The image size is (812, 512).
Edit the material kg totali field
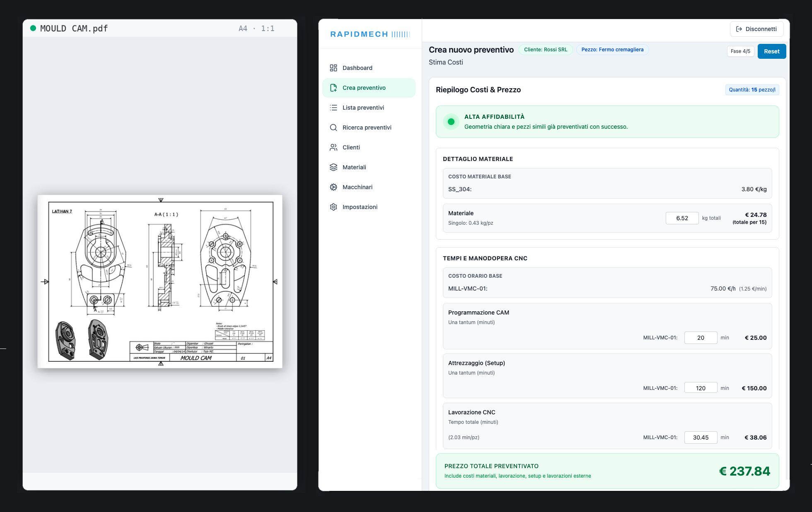click(682, 218)
